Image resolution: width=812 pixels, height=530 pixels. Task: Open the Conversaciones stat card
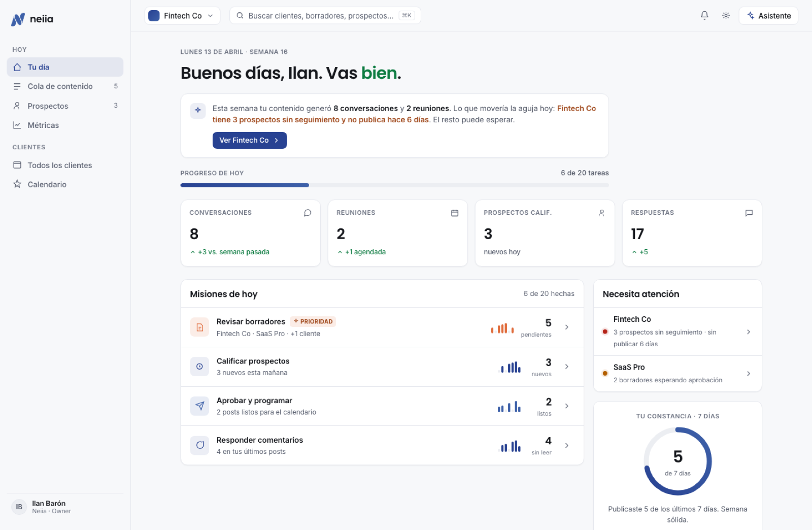coord(251,233)
